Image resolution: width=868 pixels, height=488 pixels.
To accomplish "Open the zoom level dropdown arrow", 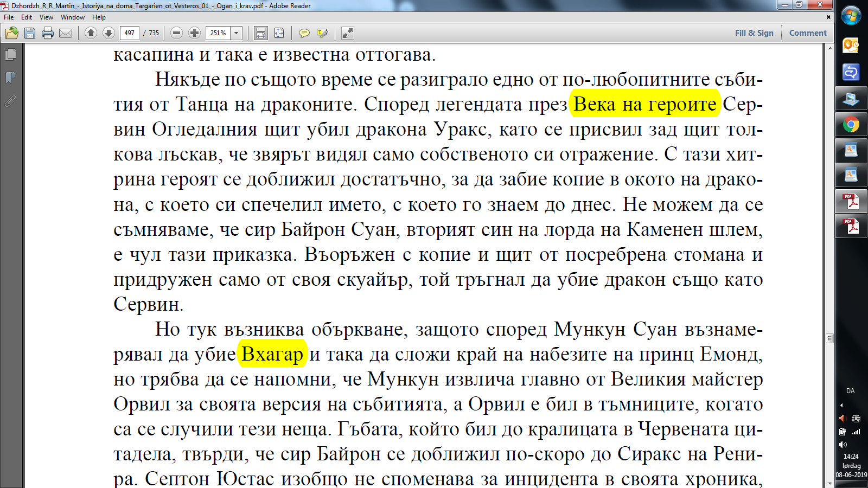I will click(x=237, y=33).
